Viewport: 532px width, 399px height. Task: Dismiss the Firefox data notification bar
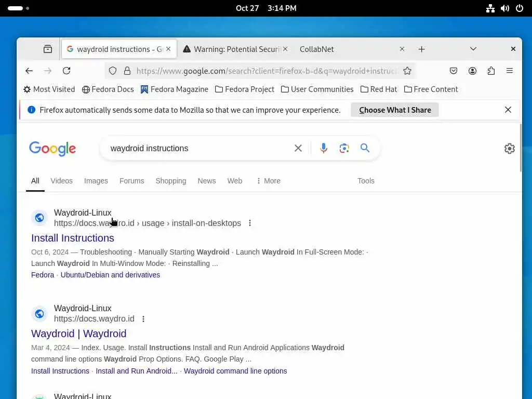click(x=508, y=110)
